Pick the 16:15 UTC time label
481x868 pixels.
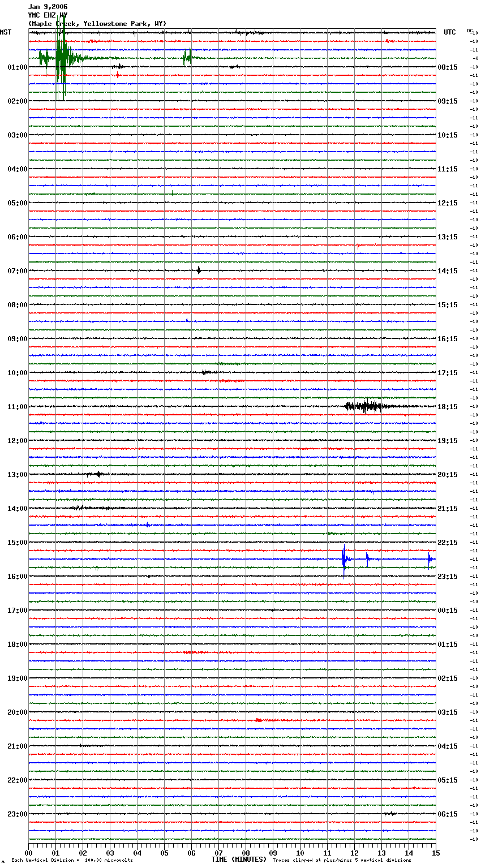pyautogui.click(x=448, y=339)
